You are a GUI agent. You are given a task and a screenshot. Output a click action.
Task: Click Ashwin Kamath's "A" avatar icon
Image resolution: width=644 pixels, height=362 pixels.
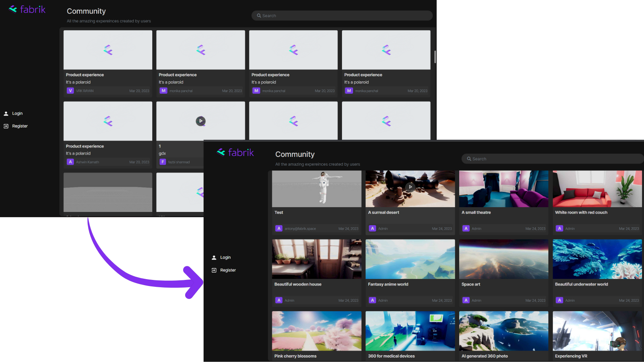pos(70,162)
